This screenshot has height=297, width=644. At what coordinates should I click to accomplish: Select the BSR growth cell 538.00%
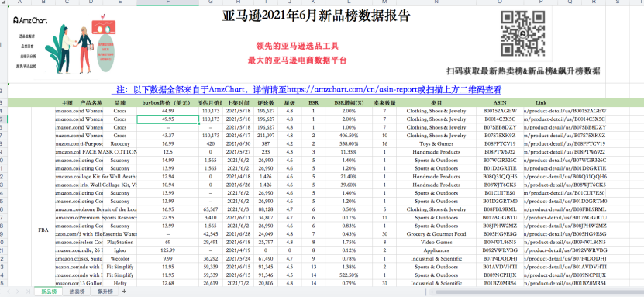[x=348, y=143]
